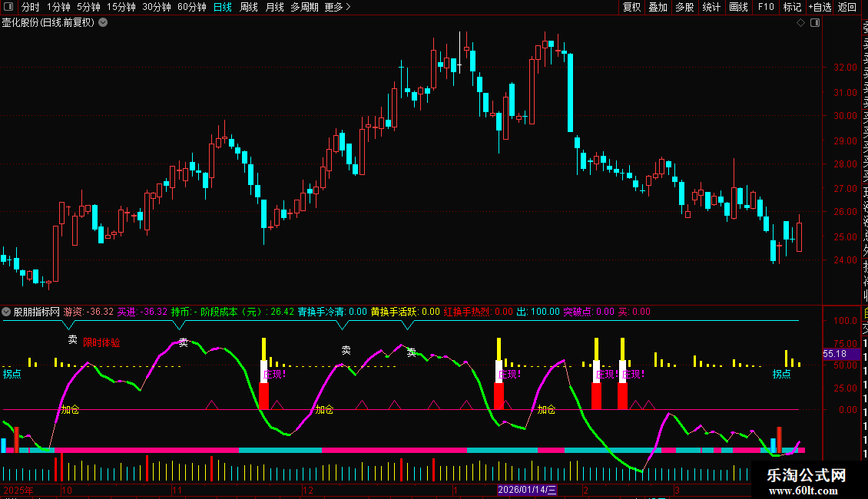Click 黄换手活跃: 0.00 readout
Viewport: 868px width, 499px height.
tap(406, 312)
